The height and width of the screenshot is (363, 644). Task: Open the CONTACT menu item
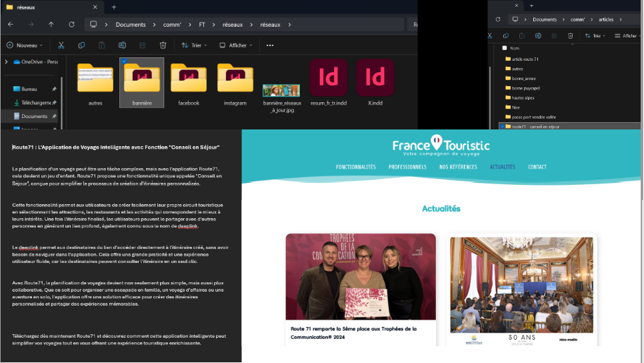point(537,167)
